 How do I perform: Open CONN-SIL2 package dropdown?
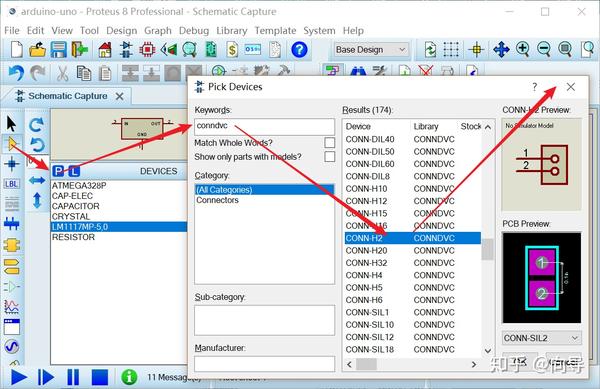coord(541,338)
